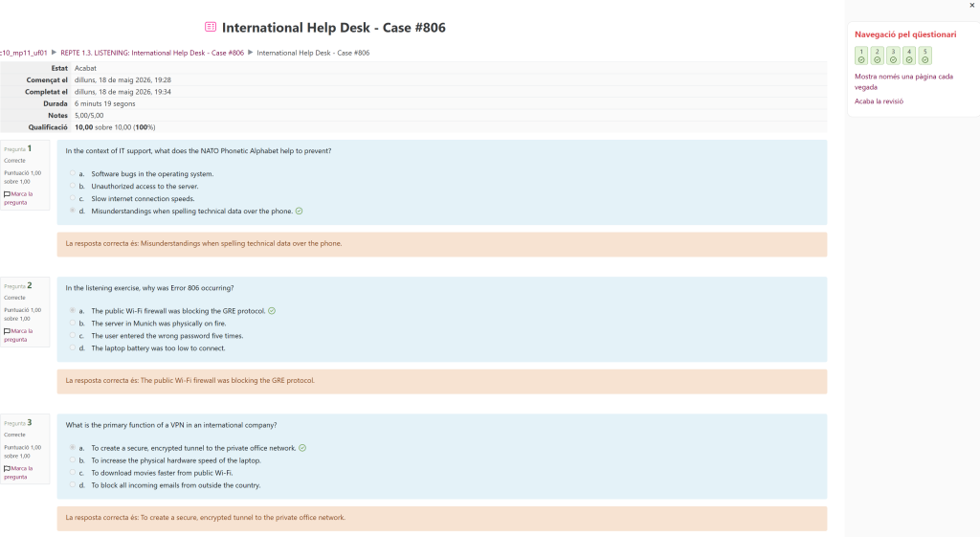
Task: Jump to question 2 in quiz navigation
Action: click(877, 56)
